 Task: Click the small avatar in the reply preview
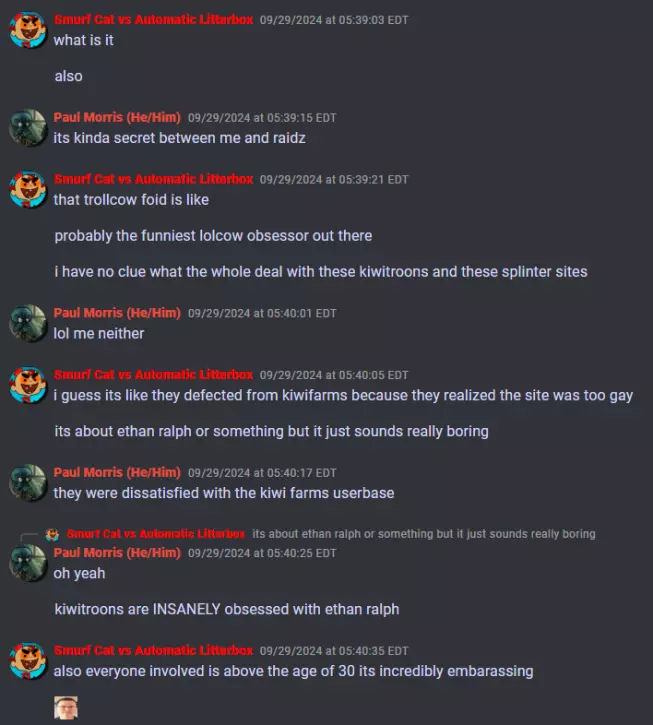[x=52, y=535]
